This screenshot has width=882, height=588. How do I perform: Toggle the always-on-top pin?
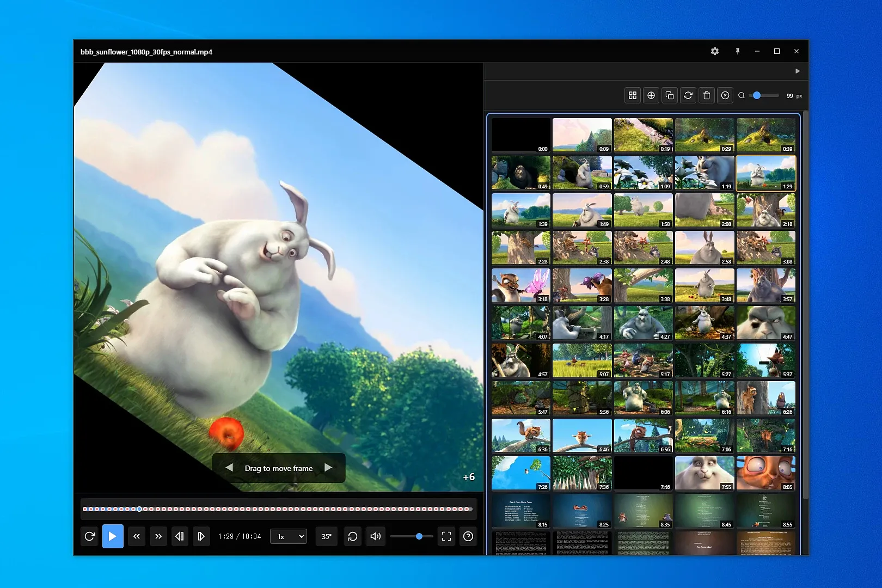tap(738, 51)
